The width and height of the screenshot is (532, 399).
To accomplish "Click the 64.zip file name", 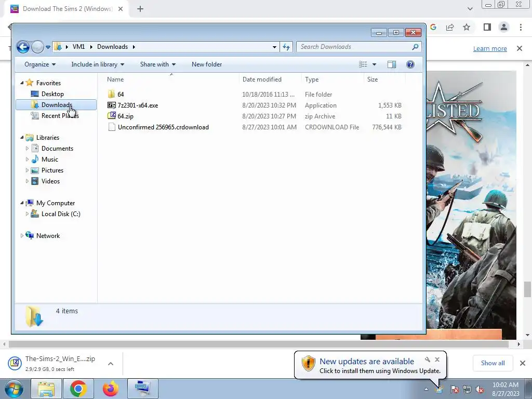I will coord(126,116).
